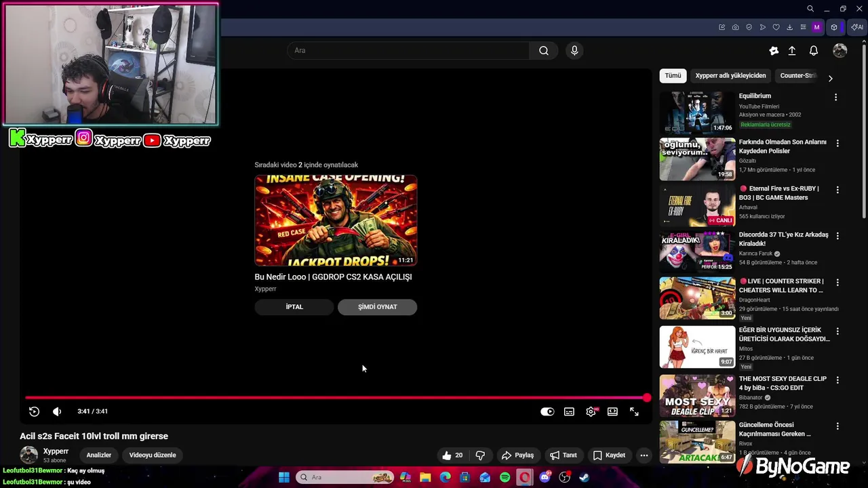Enter fullscreen mode for the video

[x=634, y=411]
